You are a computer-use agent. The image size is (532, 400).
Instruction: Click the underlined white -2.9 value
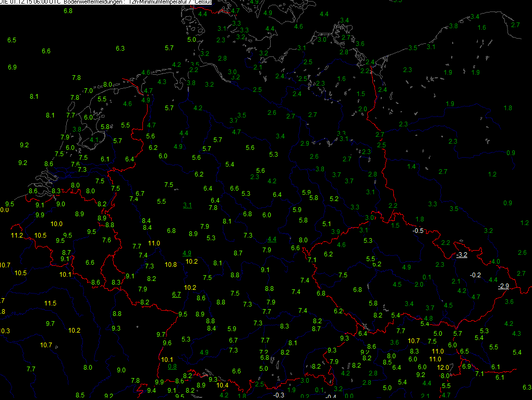503,286
